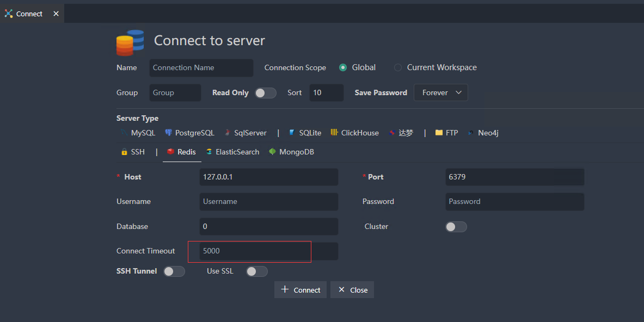Open the Save Password dropdown
The height and width of the screenshot is (322, 644).
pos(440,92)
